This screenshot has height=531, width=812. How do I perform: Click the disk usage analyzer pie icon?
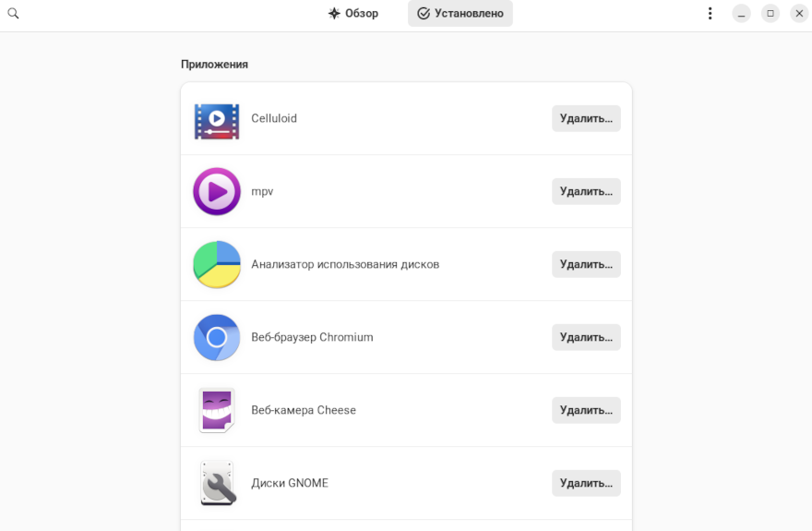point(217,265)
